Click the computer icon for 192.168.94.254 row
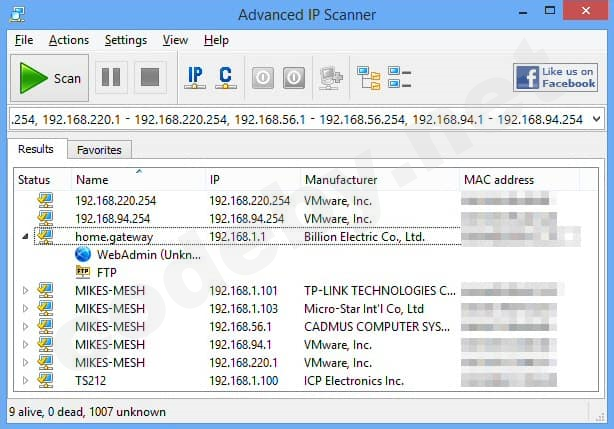The width and height of the screenshot is (614, 429). (45, 218)
